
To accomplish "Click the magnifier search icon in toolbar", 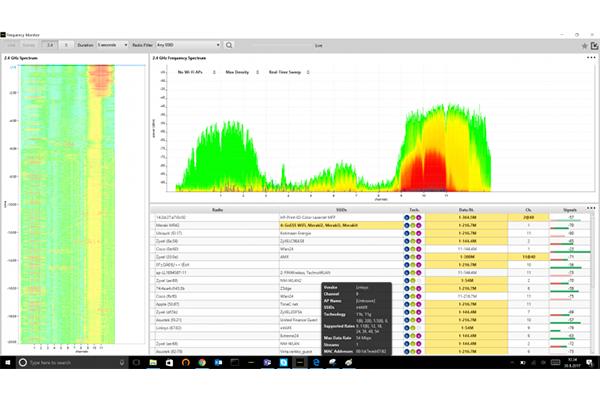I will [x=229, y=45].
